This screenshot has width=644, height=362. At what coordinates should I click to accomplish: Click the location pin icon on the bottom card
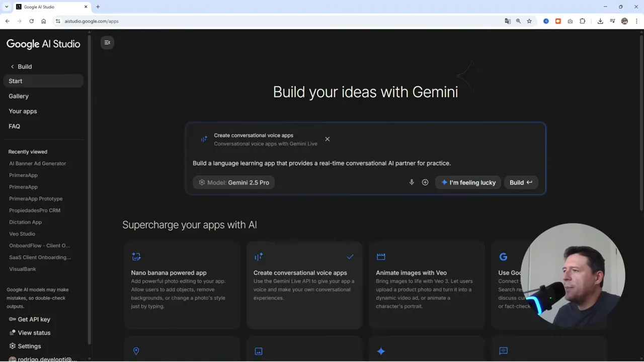coord(136,351)
